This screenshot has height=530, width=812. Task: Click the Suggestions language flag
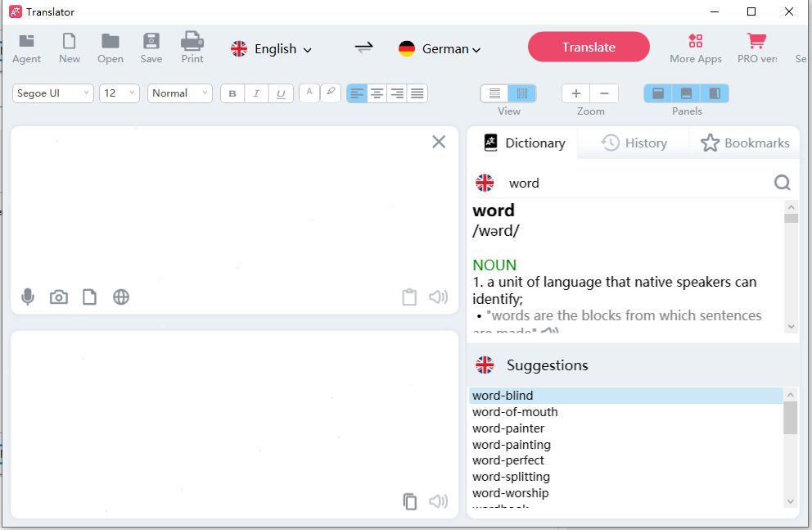(x=485, y=365)
